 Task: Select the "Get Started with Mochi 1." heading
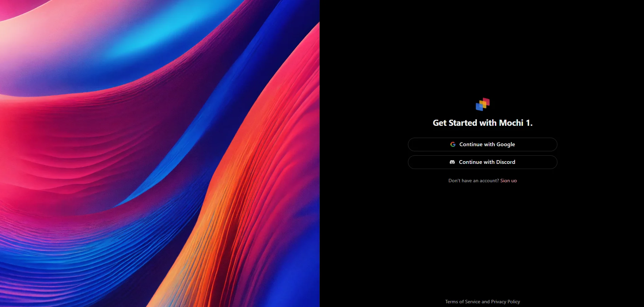(x=483, y=123)
